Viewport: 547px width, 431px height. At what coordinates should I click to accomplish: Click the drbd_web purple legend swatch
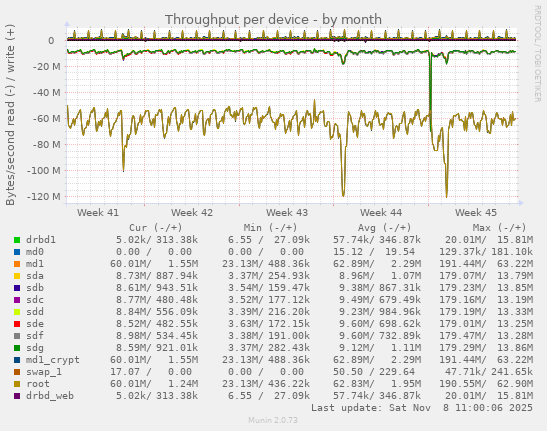tap(17, 396)
